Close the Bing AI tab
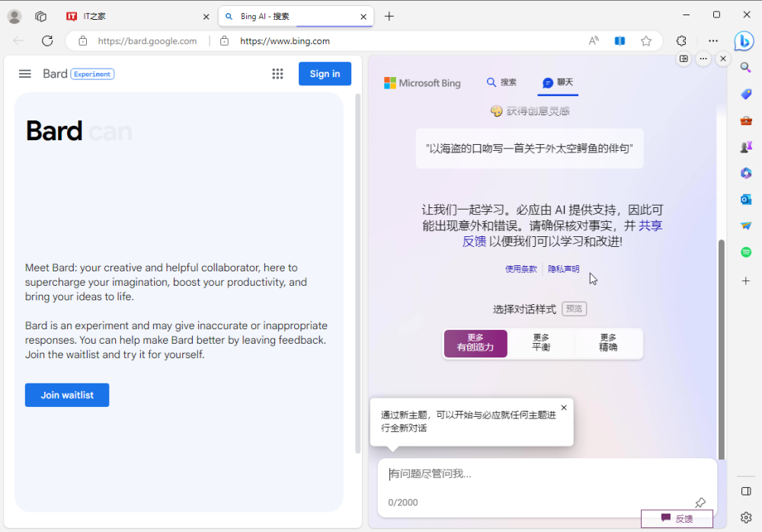Screen dimensions: 762x532 point(363,17)
